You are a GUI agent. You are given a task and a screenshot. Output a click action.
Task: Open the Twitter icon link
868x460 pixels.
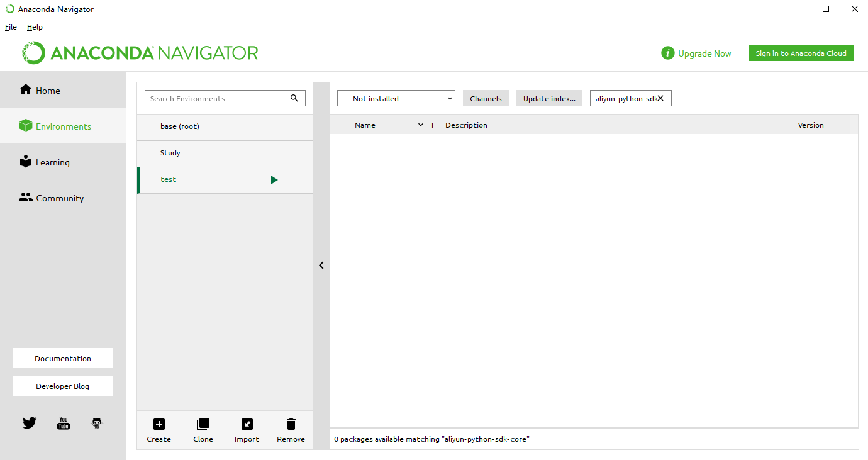[30, 423]
